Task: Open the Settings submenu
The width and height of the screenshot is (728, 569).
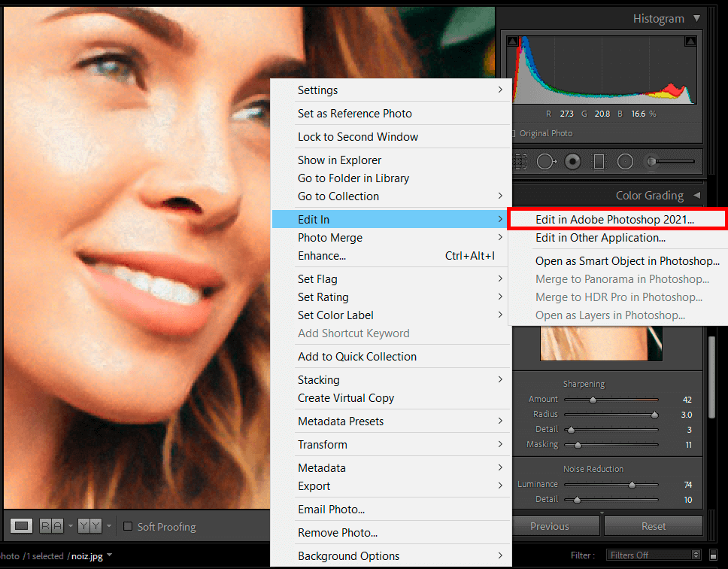Action: point(391,90)
